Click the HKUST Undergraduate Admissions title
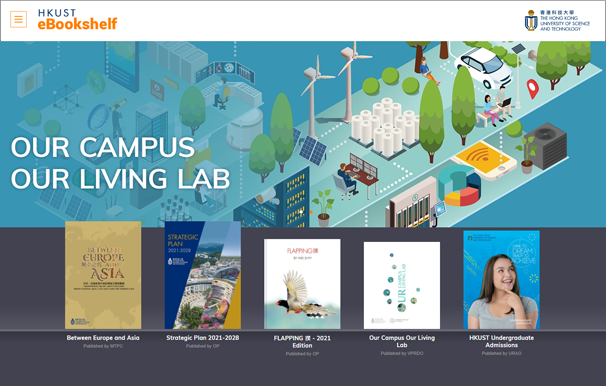 (x=502, y=341)
